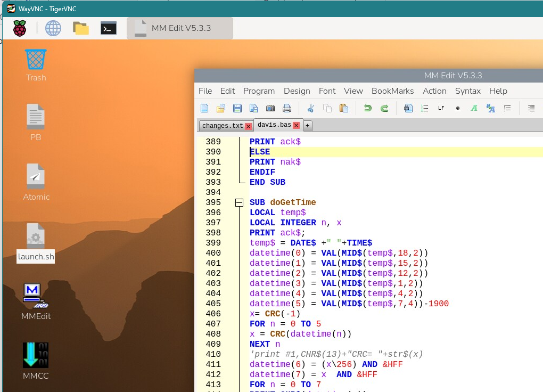Open Find using the binoculars icon
The height and width of the screenshot is (392, 543).
tap(408, 108)
